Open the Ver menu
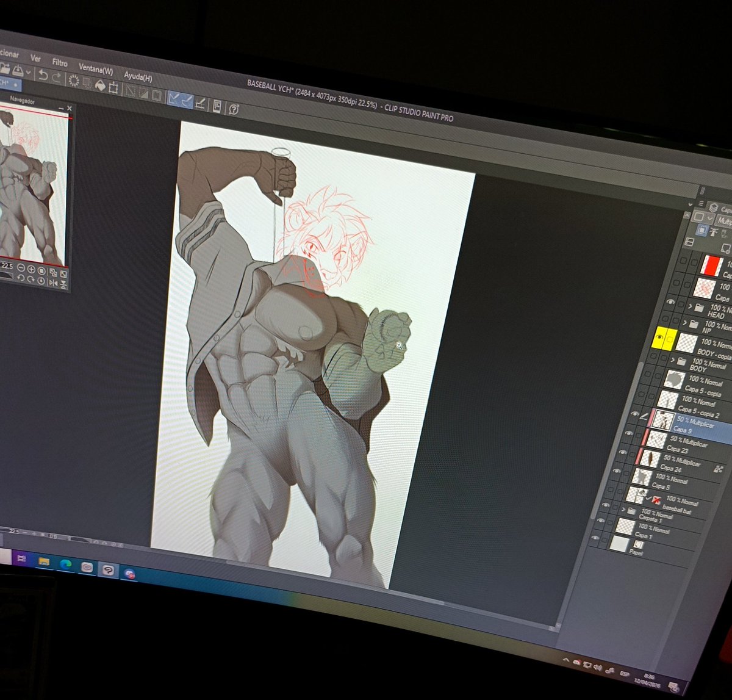Screen dimensions: 732x700 pyautogui.click(x=35, y=59)
